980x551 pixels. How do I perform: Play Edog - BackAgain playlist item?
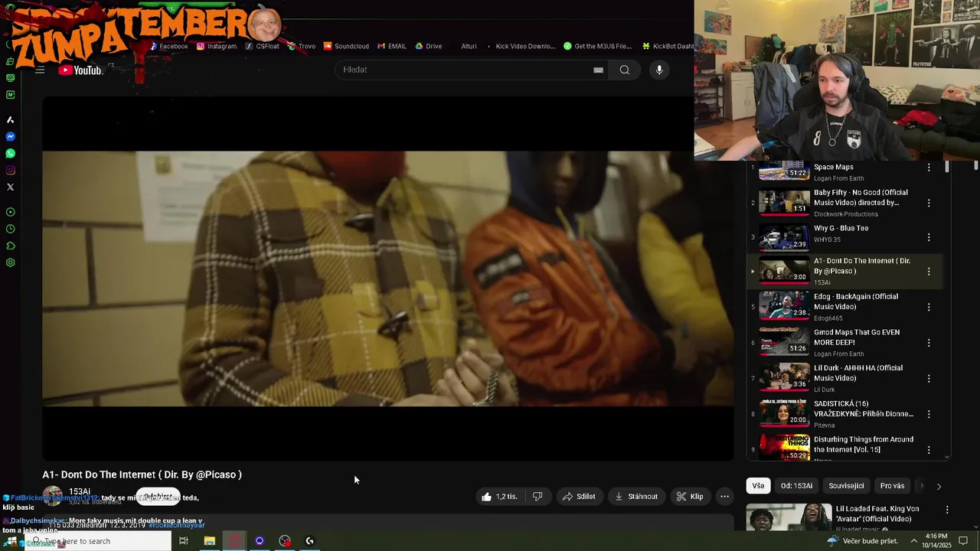(x=844, y=307)
